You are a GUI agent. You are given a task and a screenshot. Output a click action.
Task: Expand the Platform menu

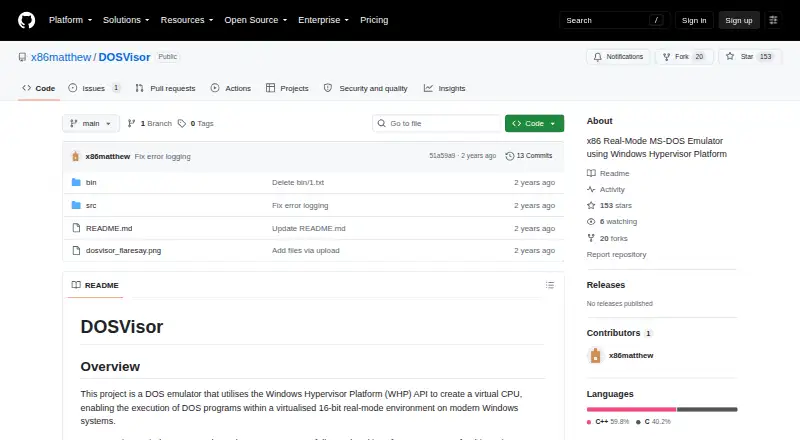pyautogui.click(x=70, y=20)
